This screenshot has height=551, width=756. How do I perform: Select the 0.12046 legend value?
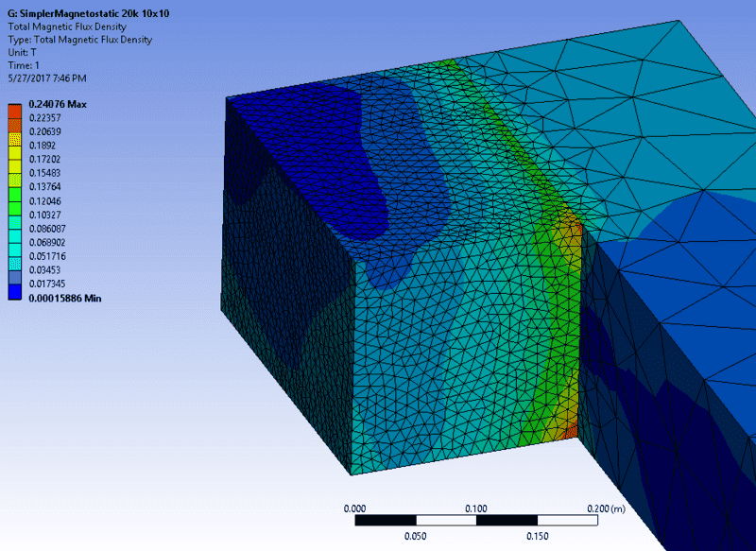44,201
